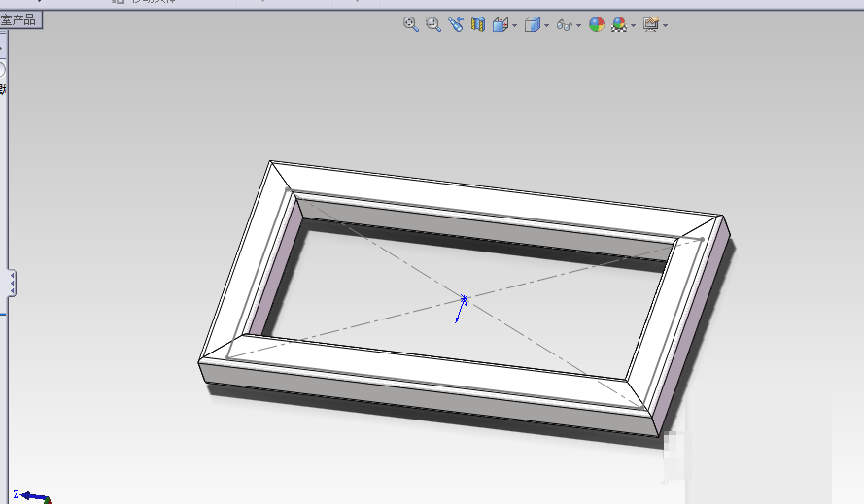864x504 pixels.
Task: Click the Display Style cube icon
Action: pos(533,24)
